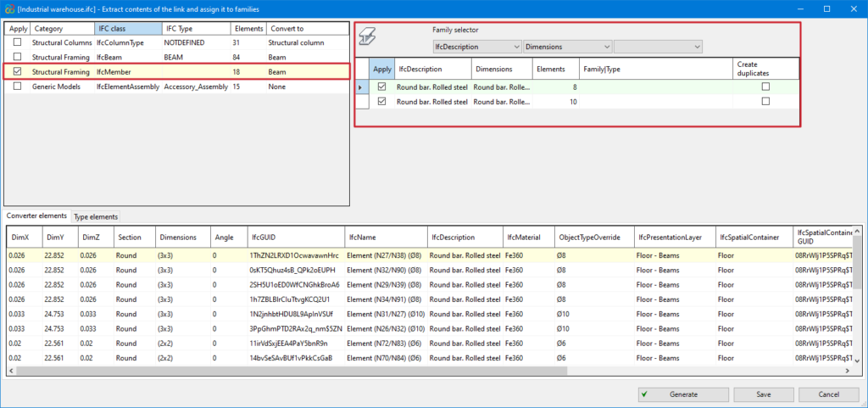This screenshot has width=868, height=408.
Task: Click the Generate button
Action: [683, 394]
